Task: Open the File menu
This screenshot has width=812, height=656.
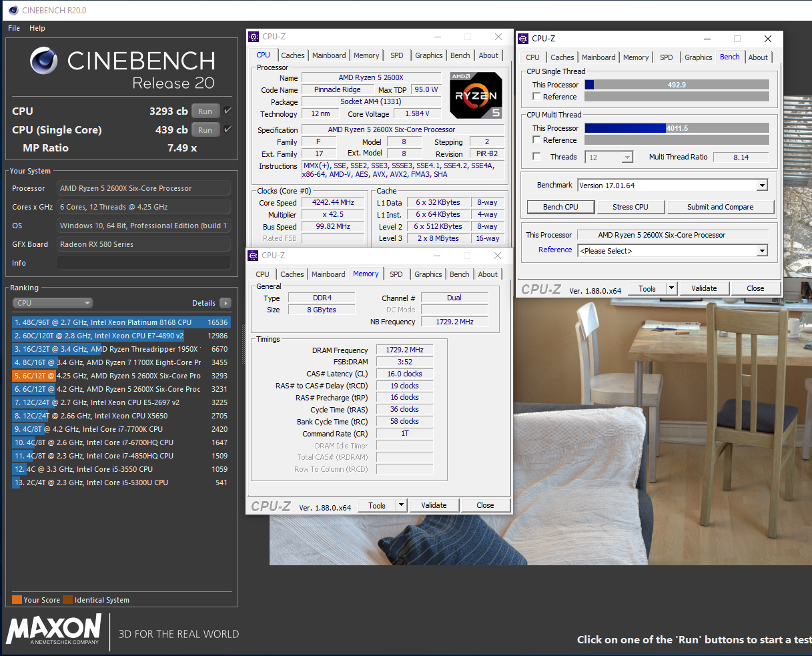Action: 14,28
